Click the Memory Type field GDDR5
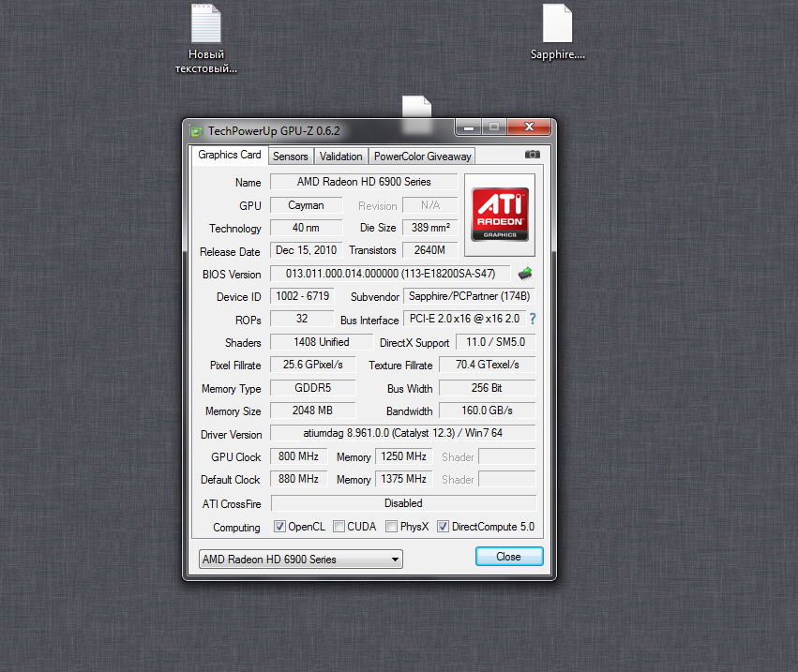Image resolution: width=798 pixels, height=672 pixels. point(313,388)
